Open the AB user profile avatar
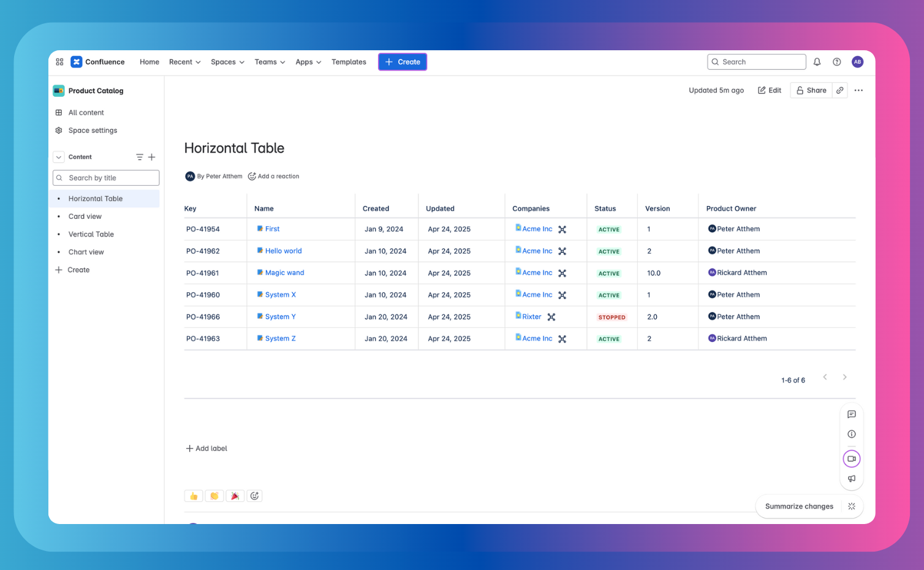The height and width of the screenshot is (570, 924). pos(857,62)
